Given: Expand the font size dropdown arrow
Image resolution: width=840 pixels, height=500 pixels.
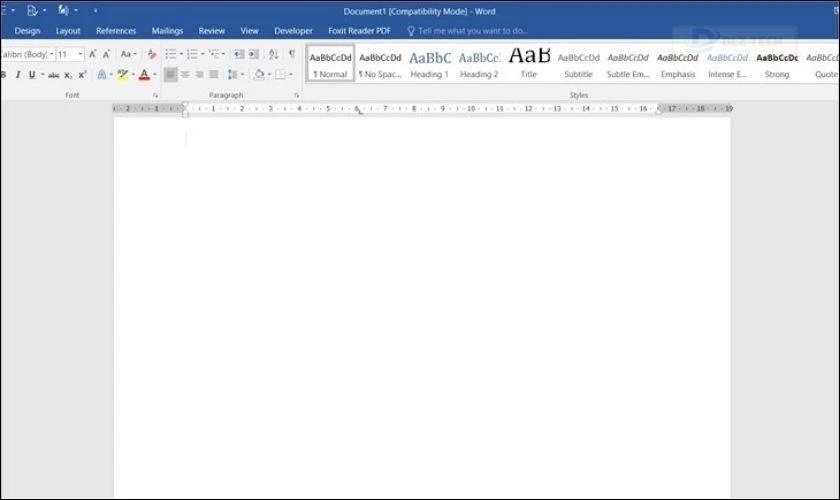Looking at the screenshot, I should pyautogui.click(x=80, y=54).
